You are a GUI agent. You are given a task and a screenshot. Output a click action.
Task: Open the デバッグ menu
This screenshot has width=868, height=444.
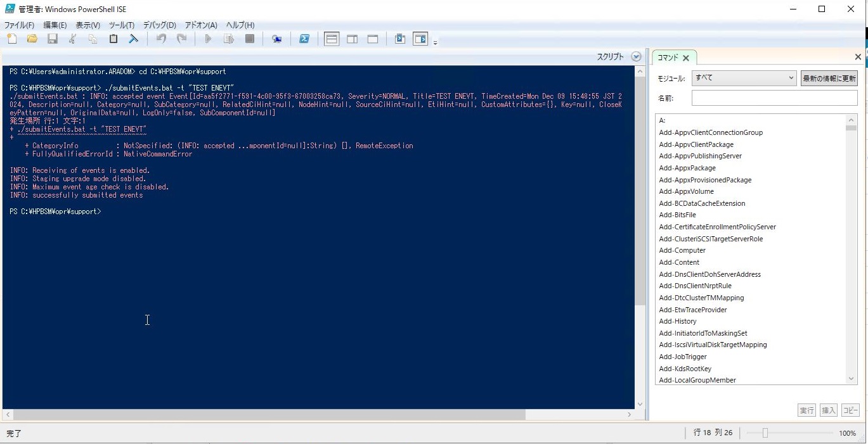pyautogui.click(x=159, y=25)
